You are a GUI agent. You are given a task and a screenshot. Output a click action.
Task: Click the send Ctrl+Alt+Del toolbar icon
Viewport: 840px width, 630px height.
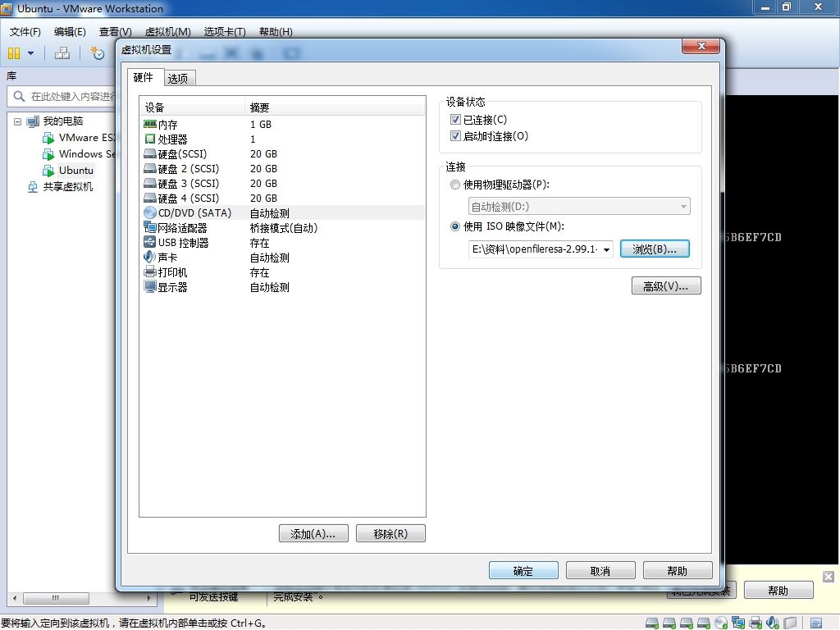(62, 53)
